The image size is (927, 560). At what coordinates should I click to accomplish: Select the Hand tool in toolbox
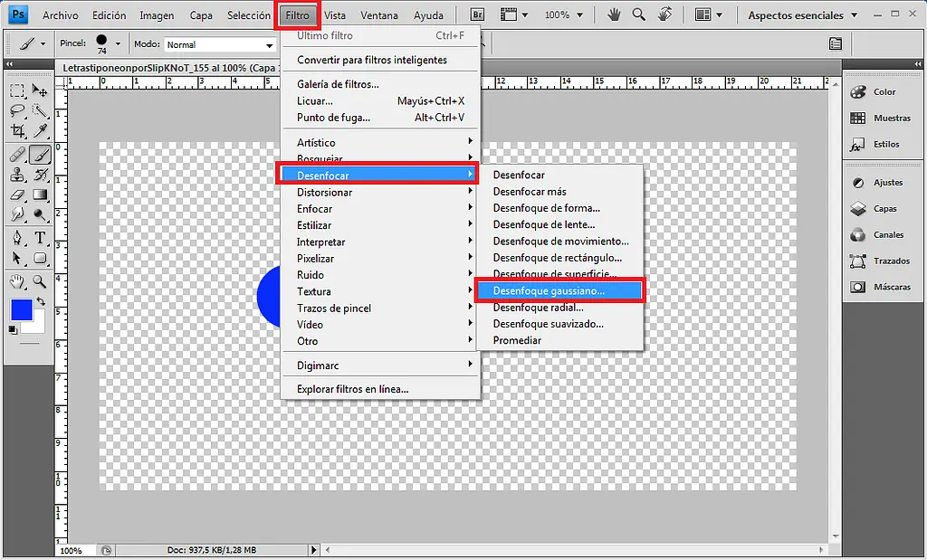coord(17,281)
